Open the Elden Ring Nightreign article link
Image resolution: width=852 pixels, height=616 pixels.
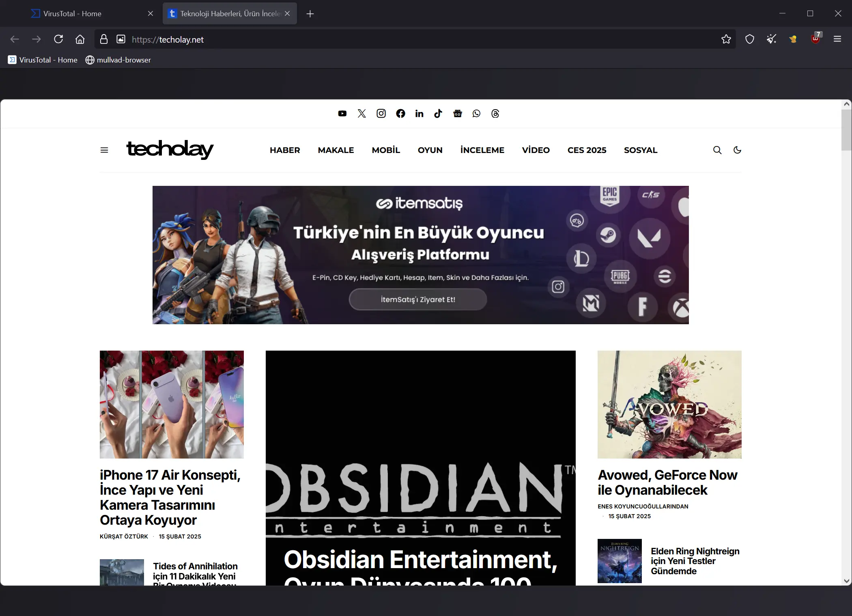pyautogui.click(x=695, y=561)
